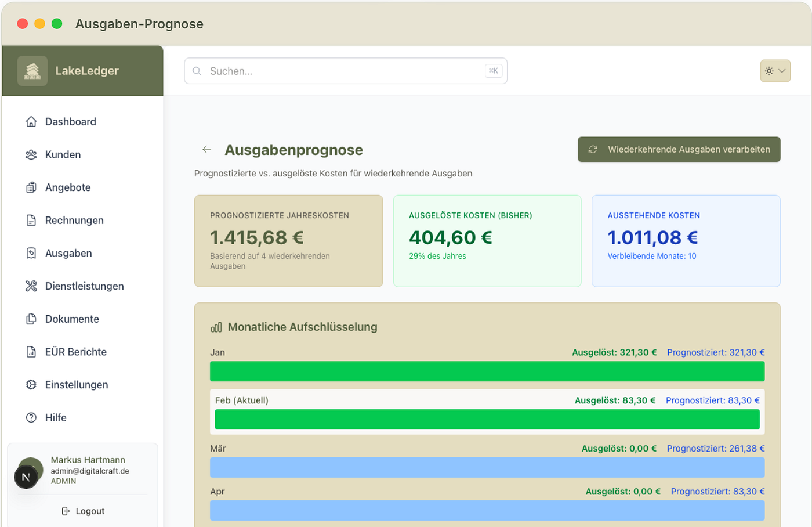The image size is (812, 527).
Task: Click the ⌘K shortcut badge
Action: coord(494,71)
